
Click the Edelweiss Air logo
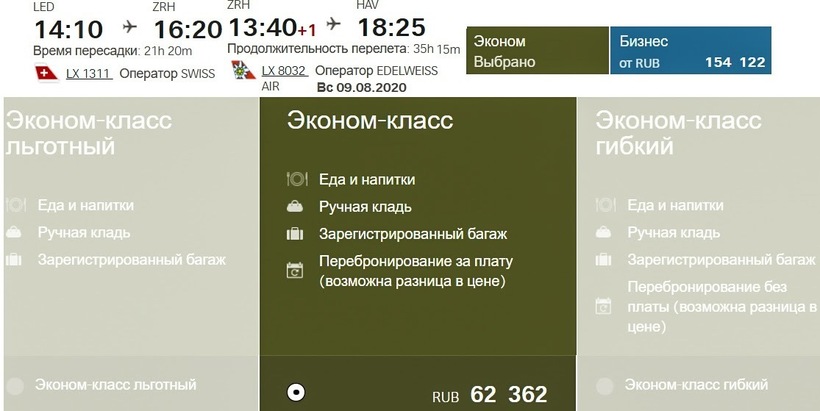click(x=241, y=70)
